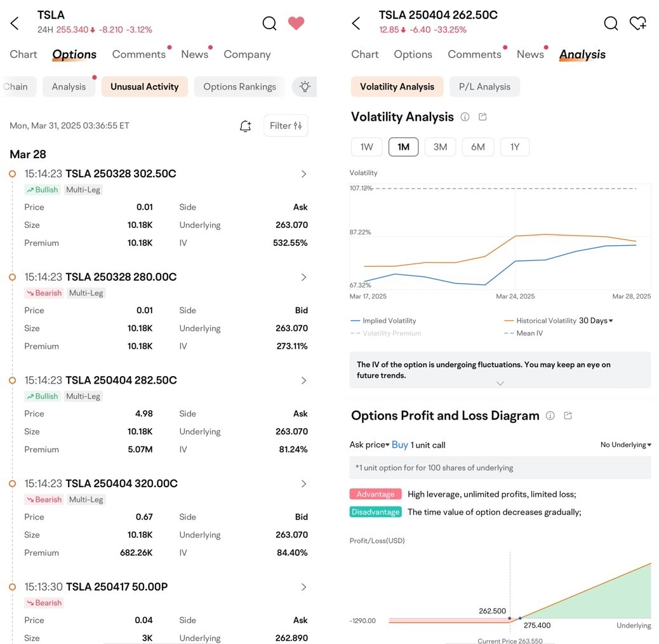Open the Options Rankings chip
The width and height of the screenshot is (659, 644).
(x=239, y=86)
